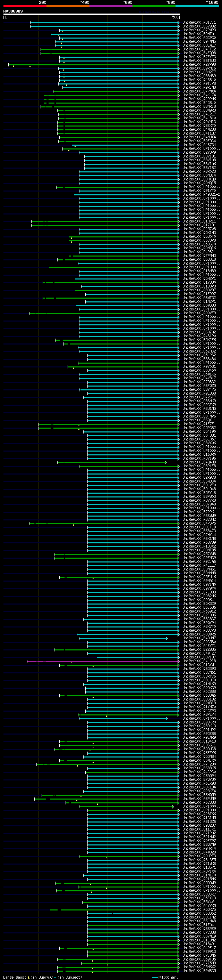Select hit UniRef100_A9V0G1
This screenshot has height=980, width=222.
click(x=199, y=367)
